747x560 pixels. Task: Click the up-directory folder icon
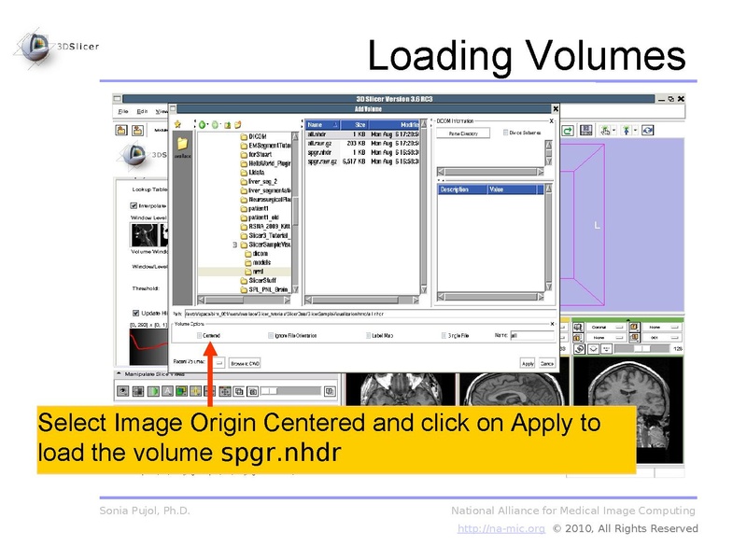pos(228,125)
